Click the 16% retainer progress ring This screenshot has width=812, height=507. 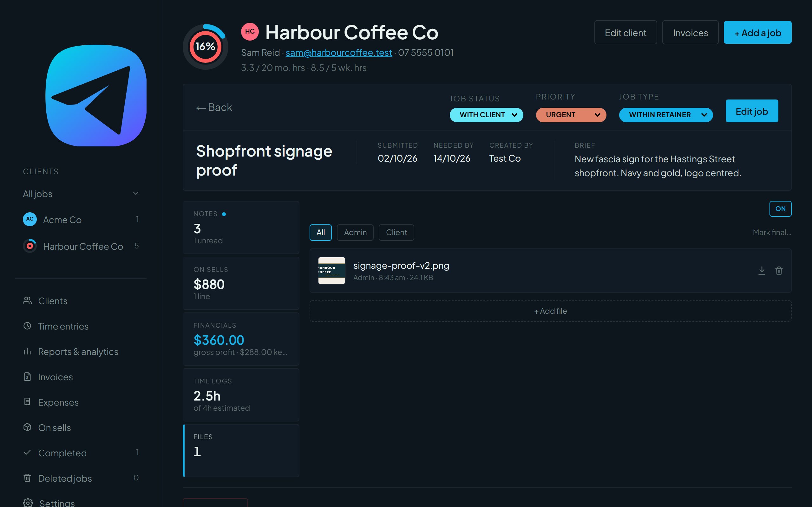pos(205,47)
